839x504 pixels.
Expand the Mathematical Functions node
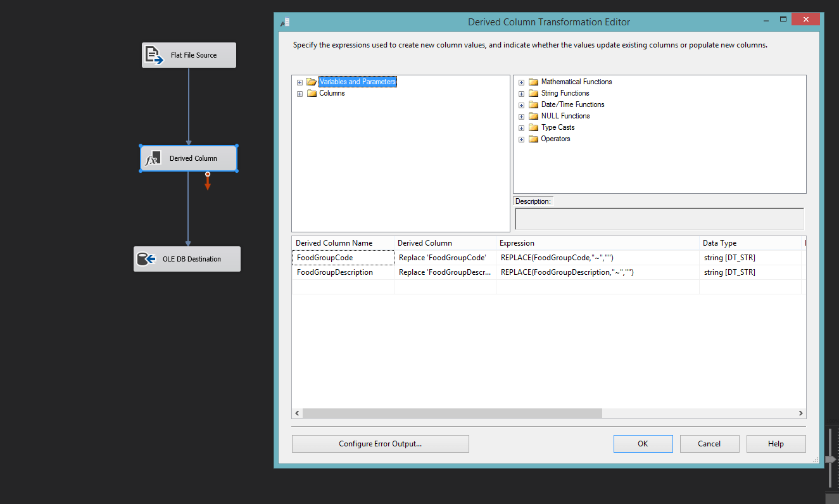521,82
